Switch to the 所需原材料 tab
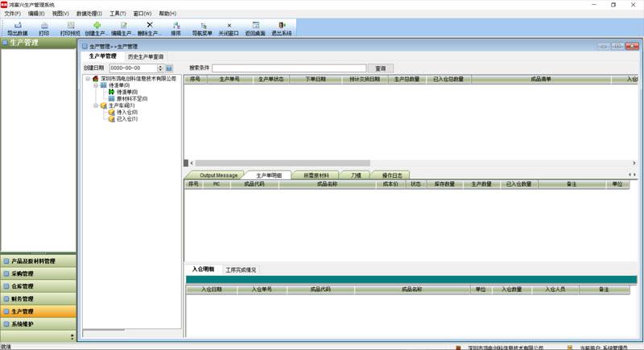Image resolution: width=644 pixels, height=350 pixels. click(316, 175)
